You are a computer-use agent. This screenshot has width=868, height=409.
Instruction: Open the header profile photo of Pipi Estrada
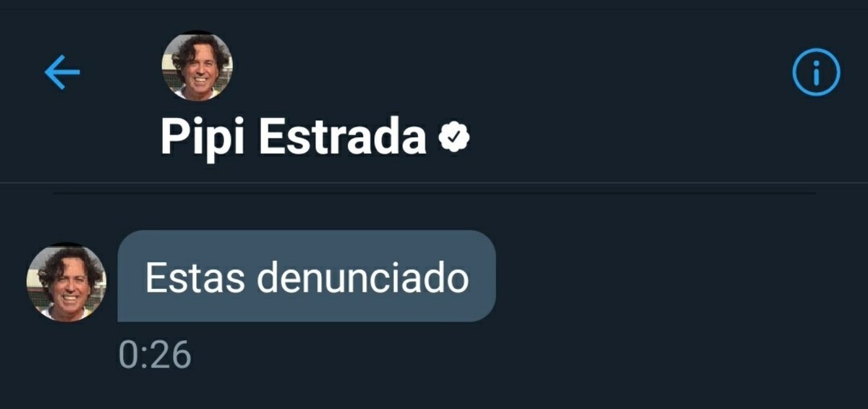click(197, 67)
